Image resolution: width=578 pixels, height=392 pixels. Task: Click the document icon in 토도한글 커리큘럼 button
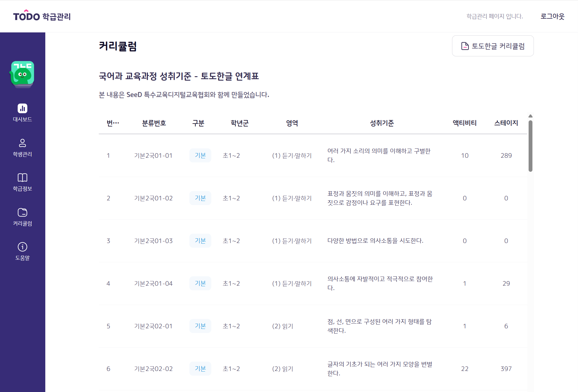(465, 46)
